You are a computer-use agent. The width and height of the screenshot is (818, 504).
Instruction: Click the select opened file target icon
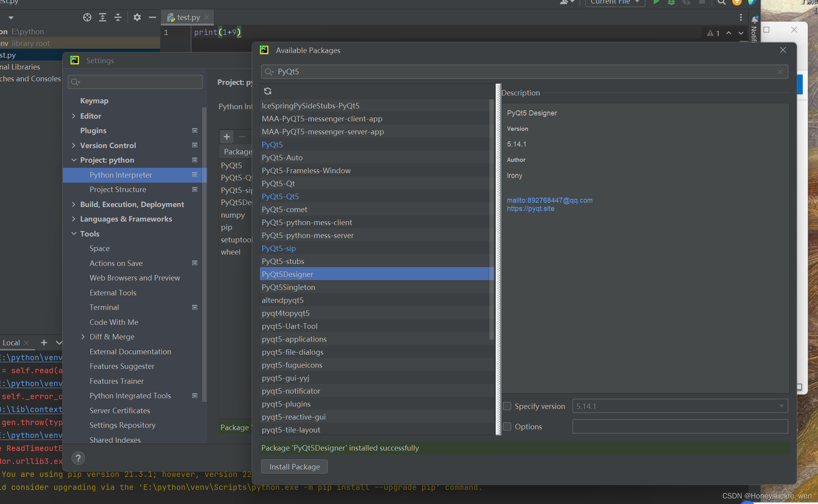[87, 17]
